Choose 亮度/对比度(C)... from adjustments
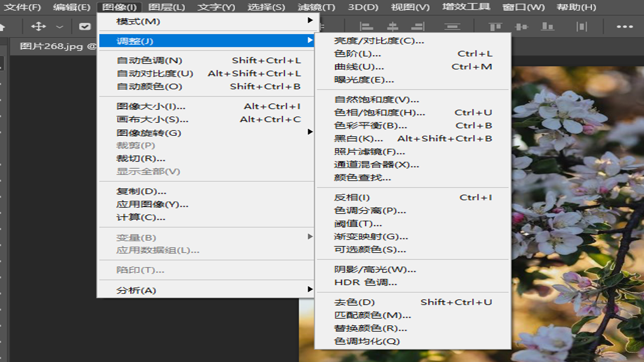Image resolution: width=644 pixels, height=362 pixels. pos(413,41)
